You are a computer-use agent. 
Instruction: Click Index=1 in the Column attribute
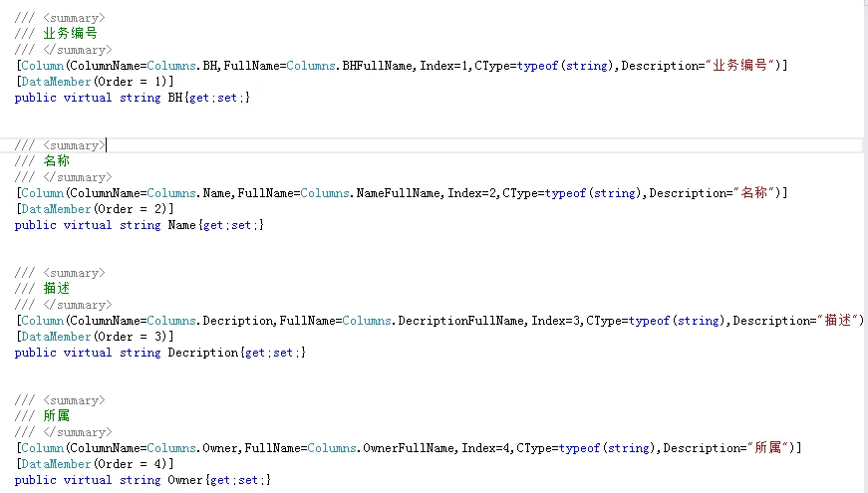pos(443,66)
